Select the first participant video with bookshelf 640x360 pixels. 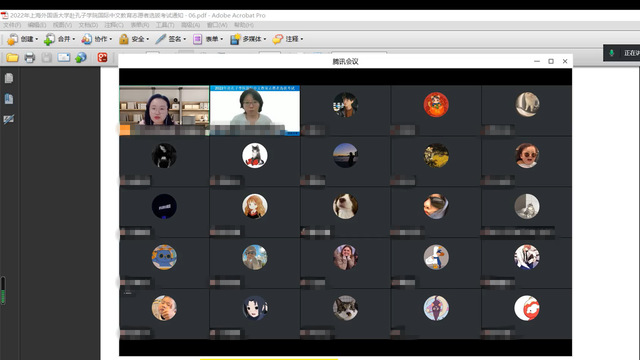click(164, 110)
